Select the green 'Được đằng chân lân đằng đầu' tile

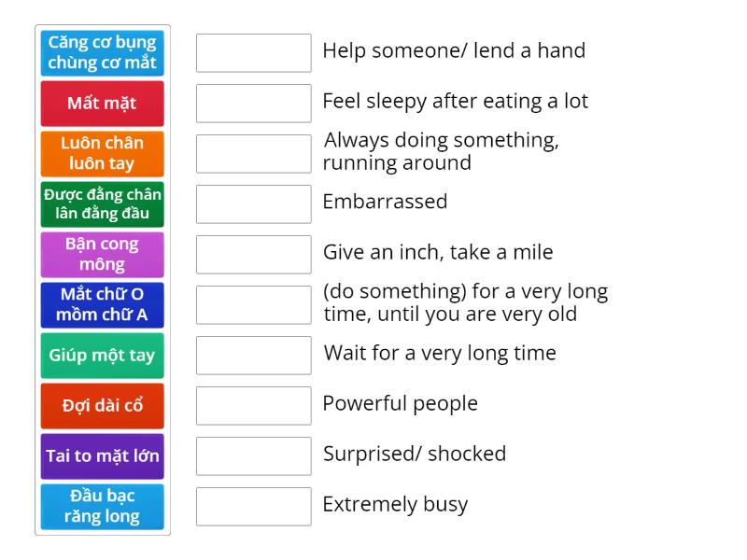(x=103, y=204)
